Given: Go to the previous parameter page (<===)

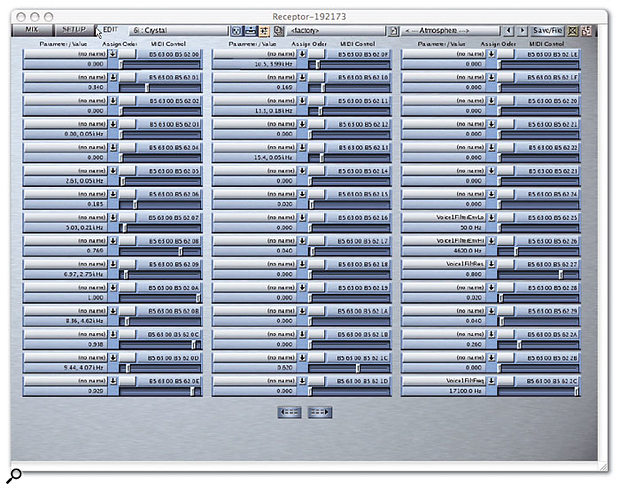Looking at the screenshot, I should (x=289, y=412).
